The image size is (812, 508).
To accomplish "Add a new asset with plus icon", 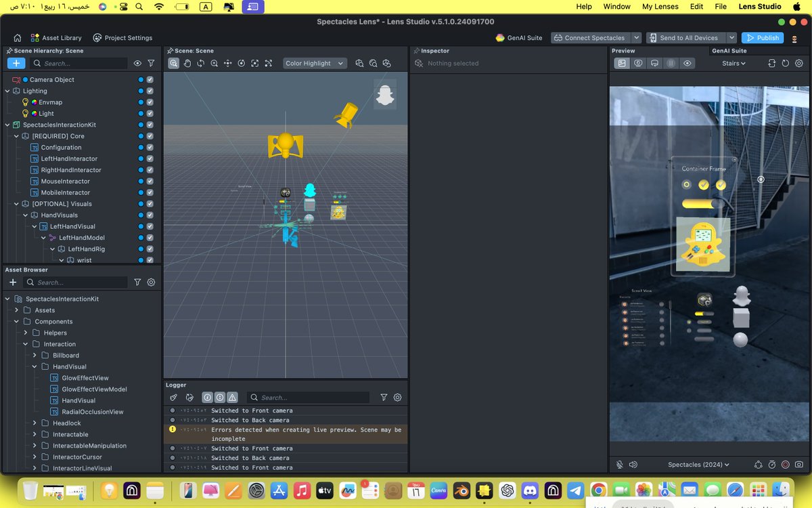I will (x=12, y=282).
